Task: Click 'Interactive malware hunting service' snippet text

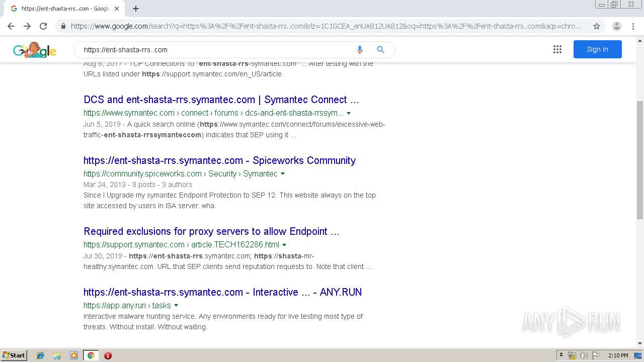Action: pyautogui.click(x=223, y=321)
